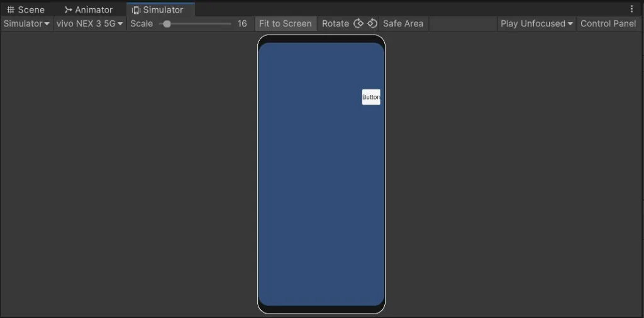Screen dimensions: 644x318
Task: Click the Scene tab grid icon
Action: pyautogui.click(x=11, y=9)
